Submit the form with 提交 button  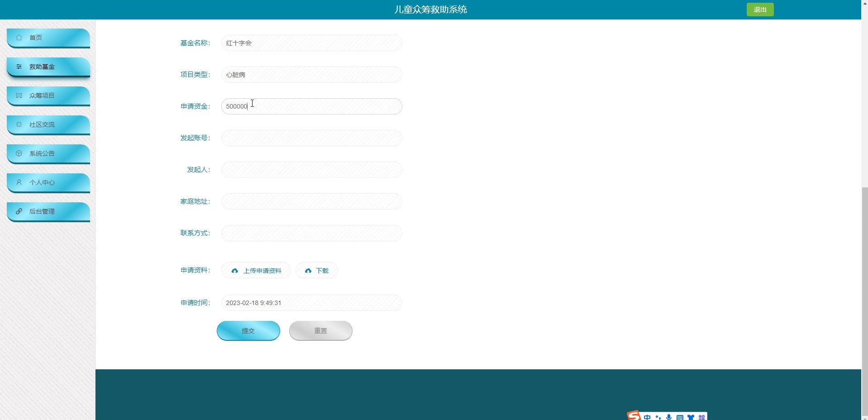pyautogui.click(x=248, y=331)
